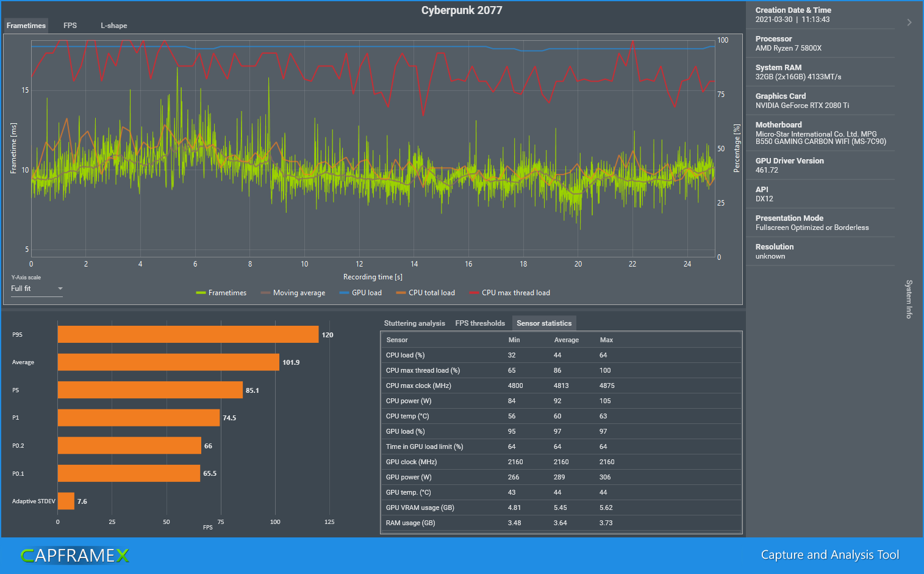Select the CPU temp (°C) row

pos(561,416)
